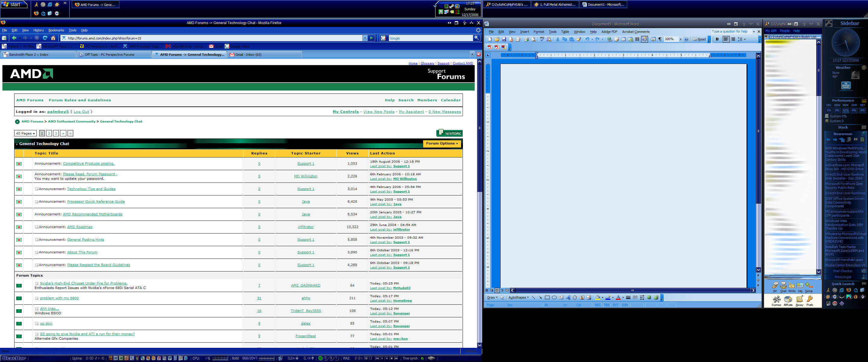The width and height of the screenshot is (868, 362).
Task: Select the Arrow tool in Drawing toolbar
Action: [x=540, y=297]
